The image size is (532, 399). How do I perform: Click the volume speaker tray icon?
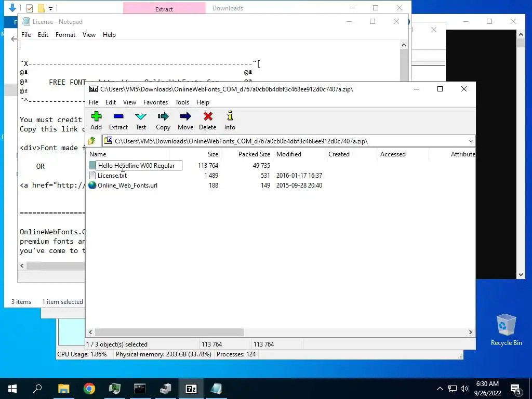464,389
